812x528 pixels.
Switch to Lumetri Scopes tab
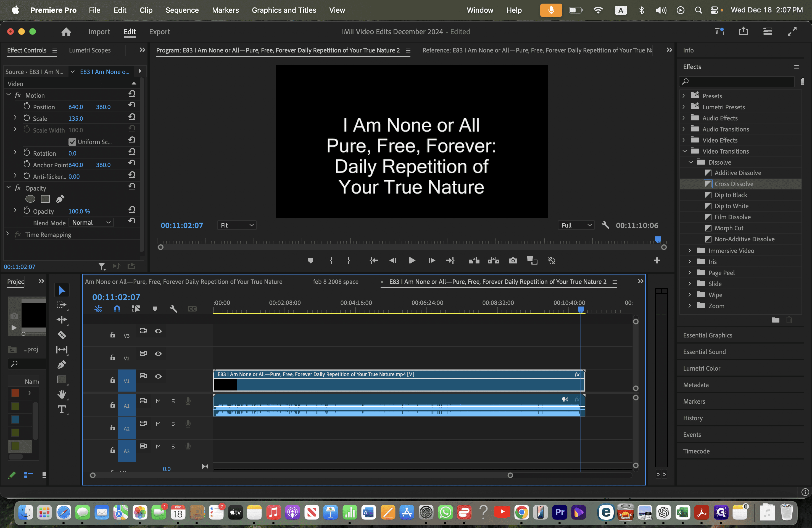point(90,50)
